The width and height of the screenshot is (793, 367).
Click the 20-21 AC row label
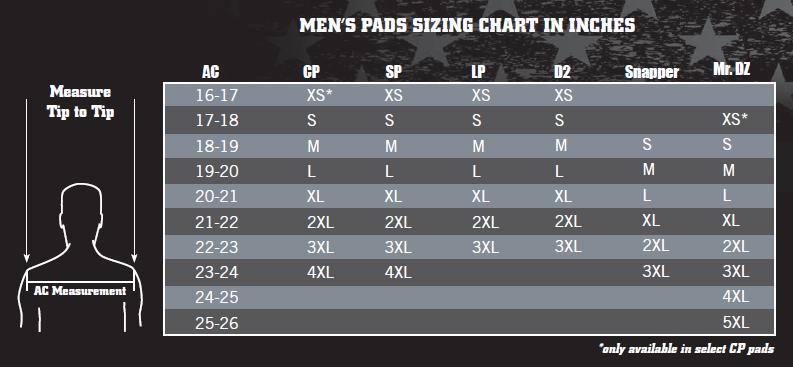click(x=216, y=197)
